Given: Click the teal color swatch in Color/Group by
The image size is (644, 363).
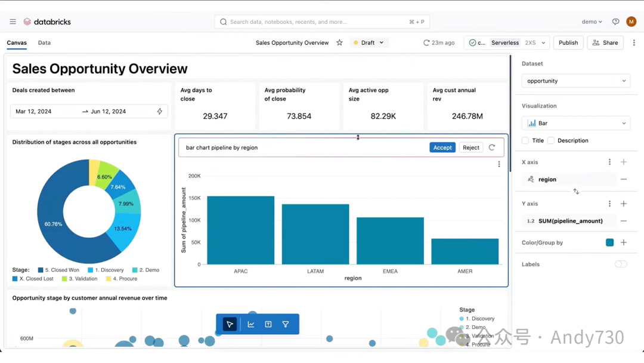Looking at the screenshot, I should coord(609,242).
